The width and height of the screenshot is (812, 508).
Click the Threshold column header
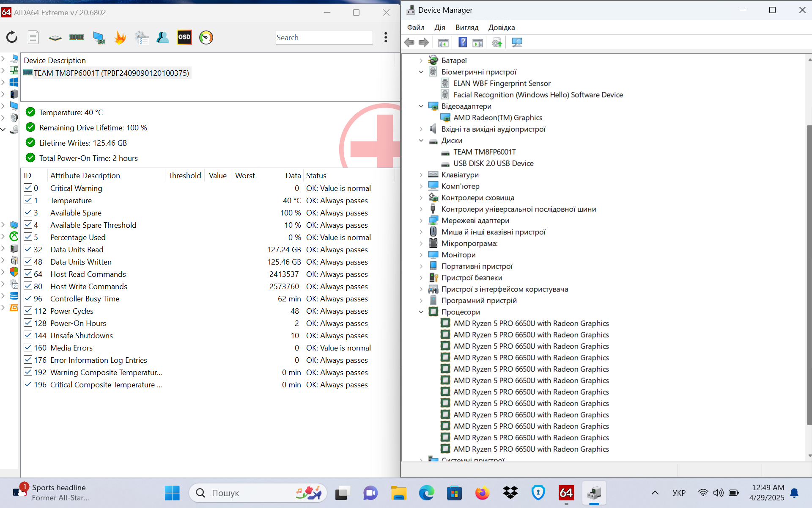tap(184, 175)
